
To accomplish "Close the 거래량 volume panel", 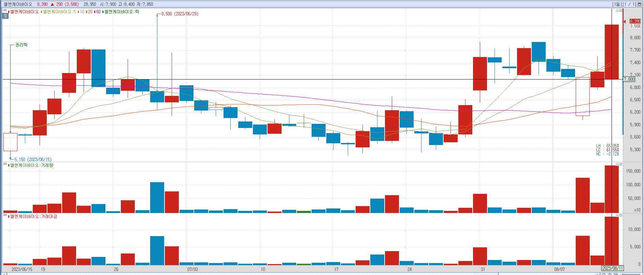I will pyautogui.click(x=621, y=164).
